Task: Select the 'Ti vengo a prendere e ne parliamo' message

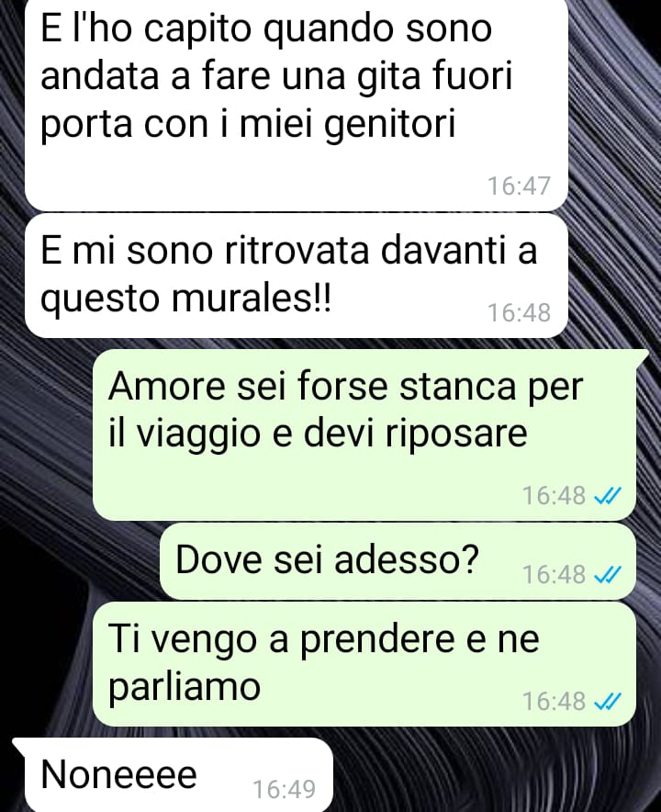Action: click(364, 664)
